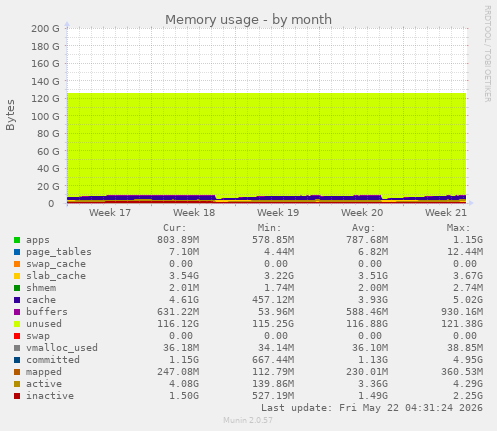Click the unused lime legend swatch
This screenshot has width=497, height=431.
(x=17, y=324)
